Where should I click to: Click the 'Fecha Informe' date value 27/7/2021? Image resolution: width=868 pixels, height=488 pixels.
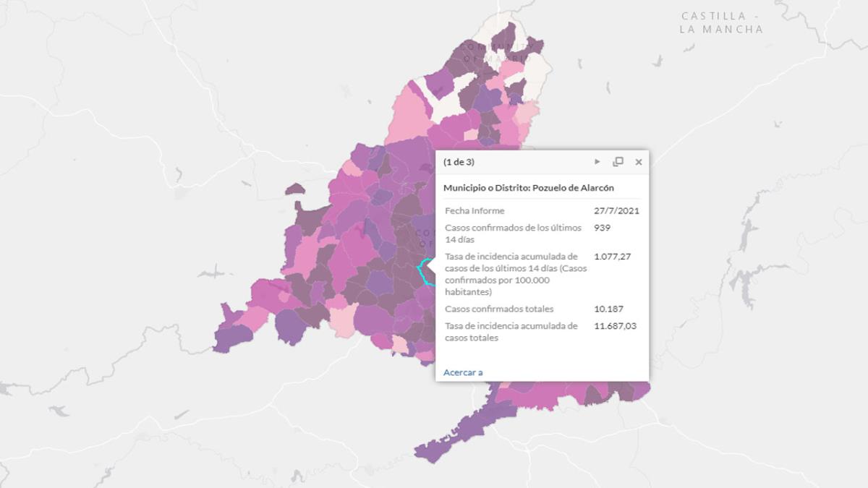[x=616, y=211]
